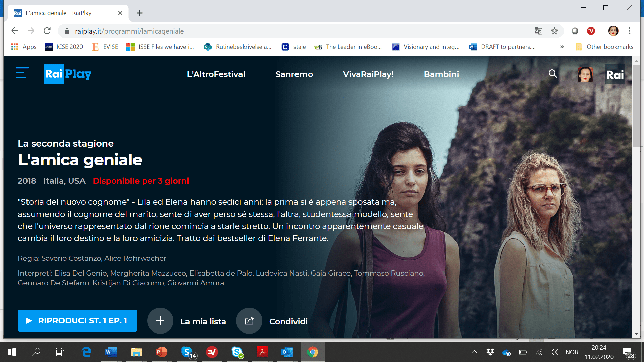Select the Bambini section
This screenshot has height=362, width=644.
[x=441, y=74]
